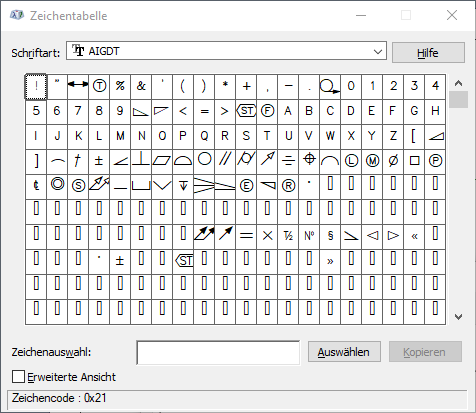Pick the concentric circles symbol
The image size is (476, 413).
click(57, 186)
